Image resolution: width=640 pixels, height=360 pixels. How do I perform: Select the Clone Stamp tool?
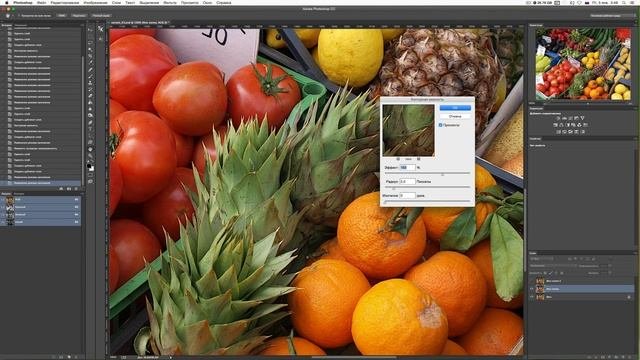click(x=90, y=83)
